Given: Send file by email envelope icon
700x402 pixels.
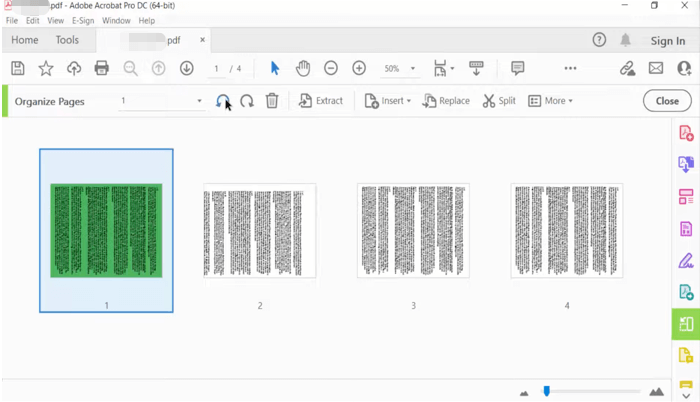Looking at the screenshot, I should coord(656,68).
